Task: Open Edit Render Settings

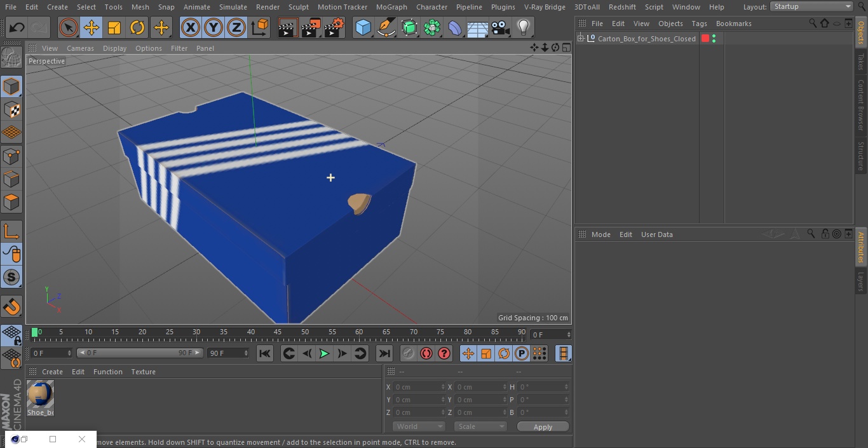Action: tap(334, 27)
